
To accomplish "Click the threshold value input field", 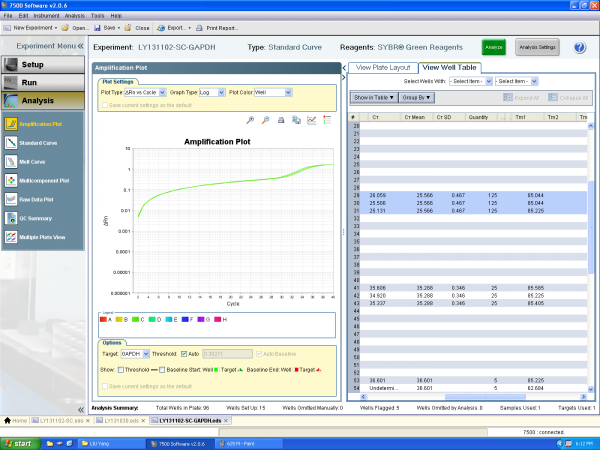I will (x=227, y=354).
